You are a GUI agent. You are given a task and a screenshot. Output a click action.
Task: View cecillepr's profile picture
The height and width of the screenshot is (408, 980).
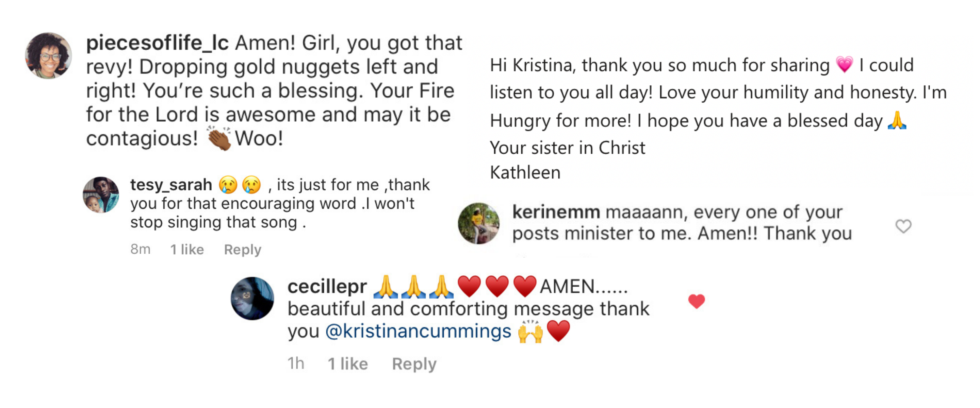coord(252,299)
